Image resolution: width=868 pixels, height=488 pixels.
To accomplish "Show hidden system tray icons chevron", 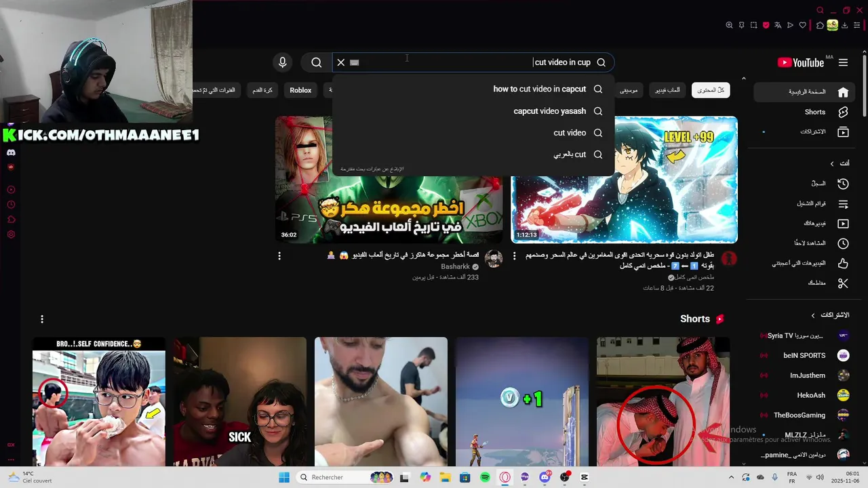I will click(x=731, y=477).
